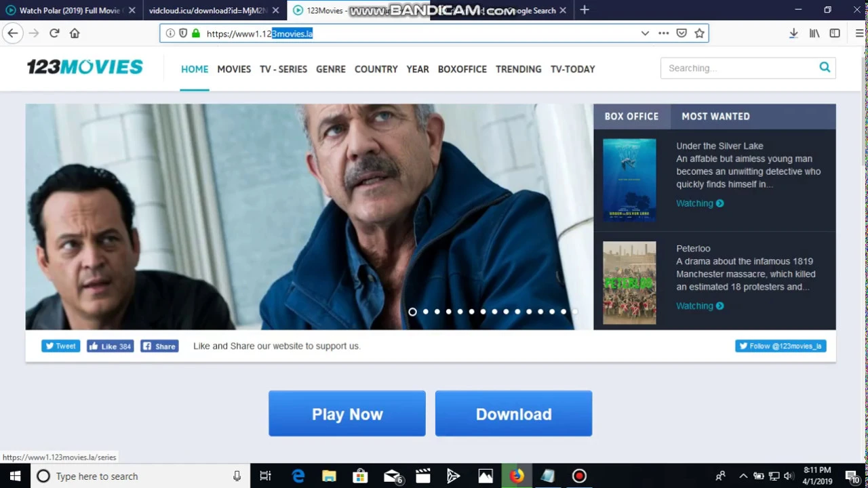The height and width of the screenshot is (488, 868).
Task: Open the Firefox hamburger menu
Action: click(860, 33)
